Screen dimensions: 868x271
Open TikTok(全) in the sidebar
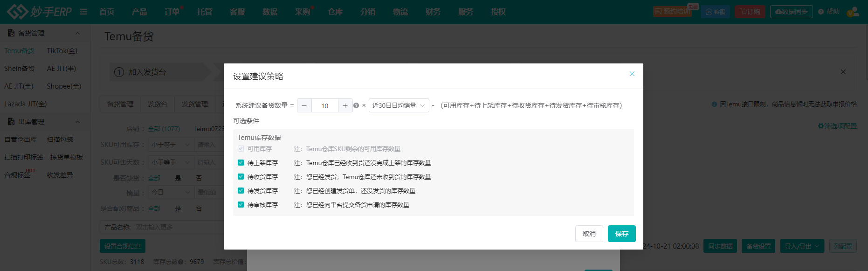[x=62, y=51]
